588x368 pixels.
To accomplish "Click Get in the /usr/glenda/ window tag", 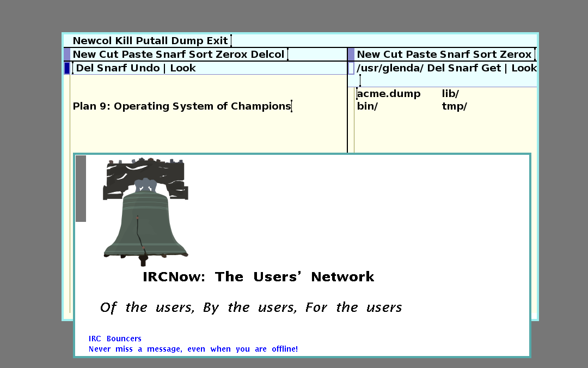I will (492, 68).
